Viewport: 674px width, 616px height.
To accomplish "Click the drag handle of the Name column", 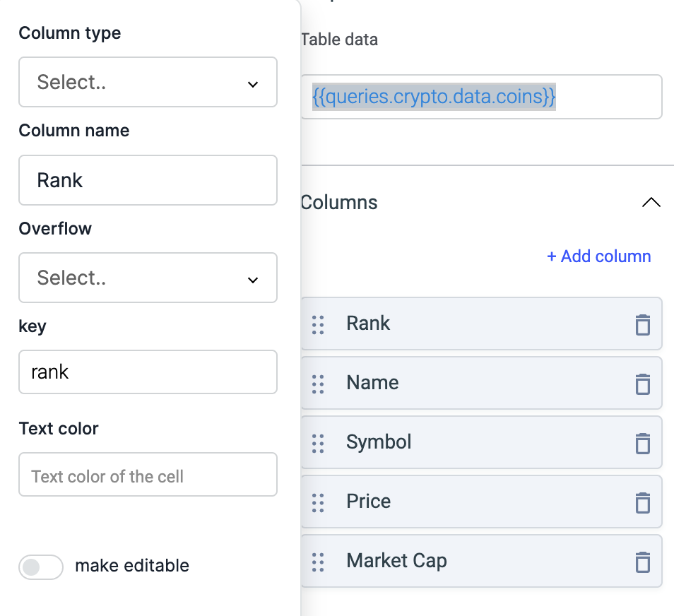I will (x=318, y=384).
